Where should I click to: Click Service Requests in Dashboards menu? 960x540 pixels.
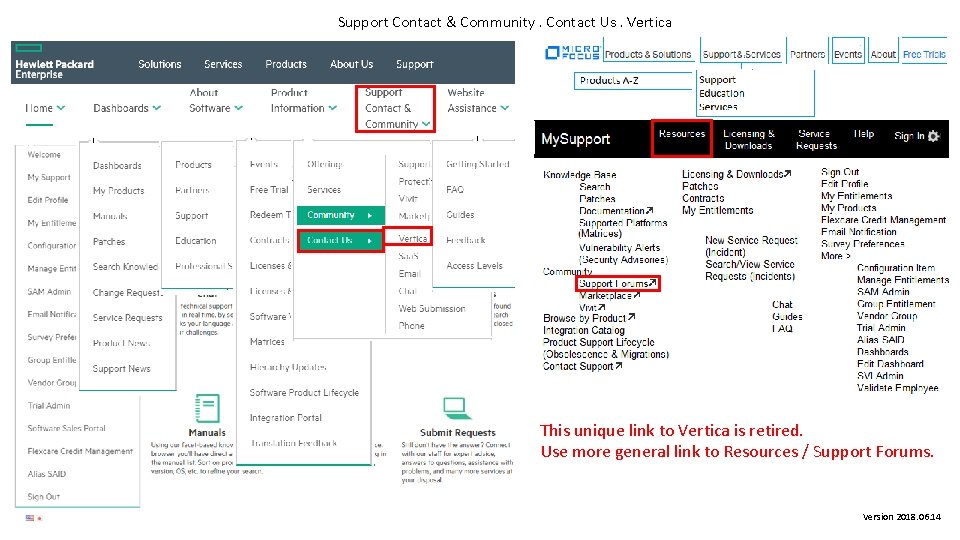pos(127,318)
